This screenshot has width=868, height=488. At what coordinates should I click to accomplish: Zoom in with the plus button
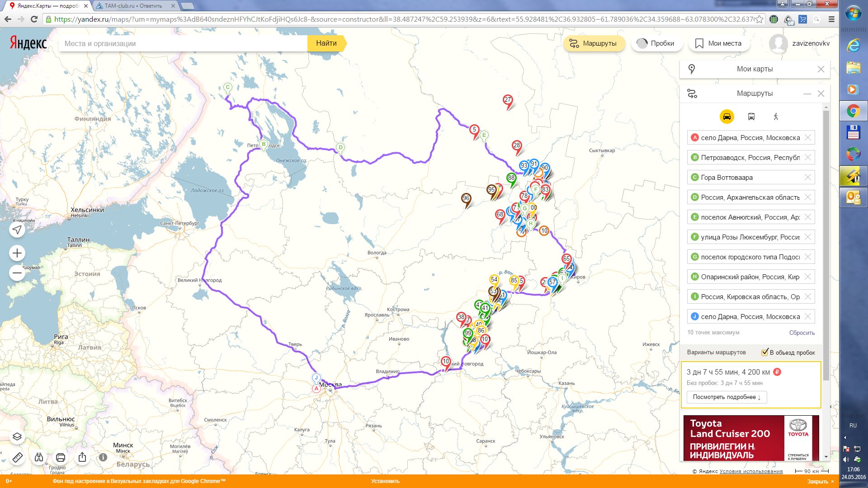click(x=17, y=253)
